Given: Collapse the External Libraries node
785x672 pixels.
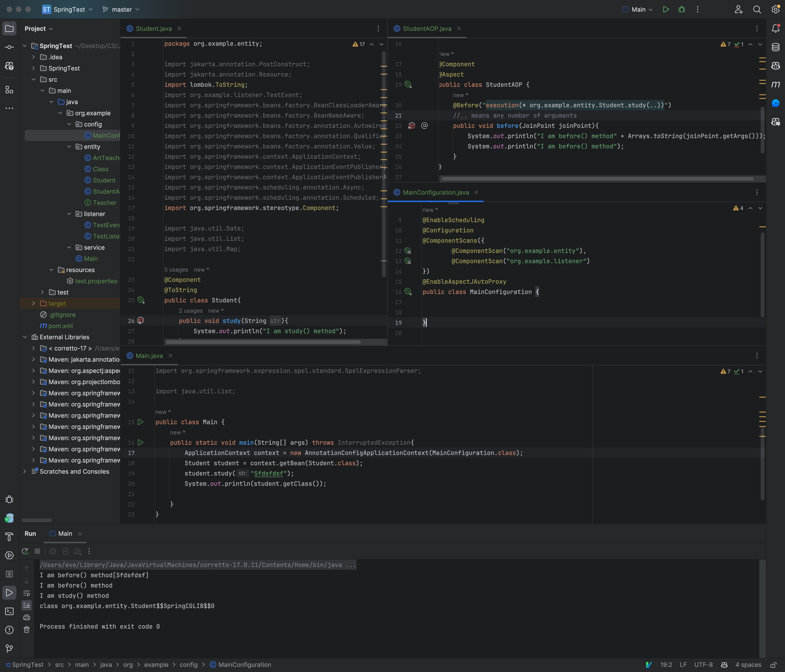Looking at the screenshot, I should pyautogui.click(x=25, y=337).
